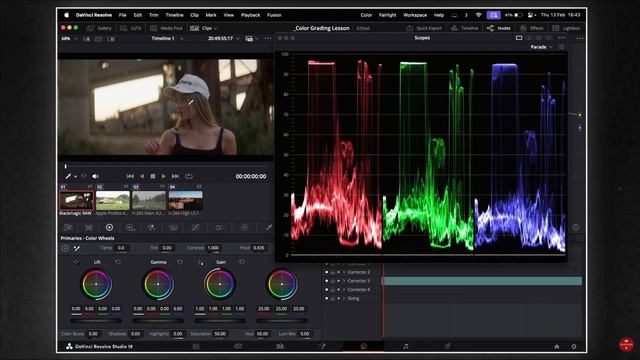The height and width of the screenshot is (360, 640).
Task: Open the File menu
Action: coord(122,15)
